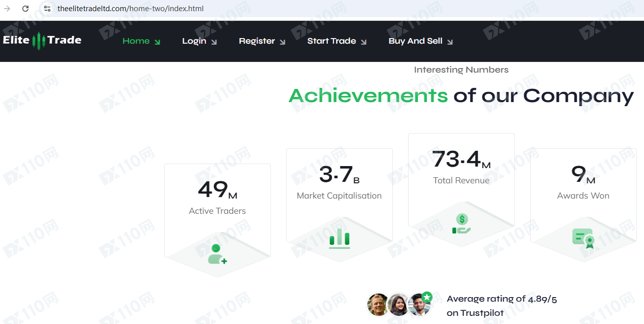Expand the Start Trade menu arrow

pos(363,42)
